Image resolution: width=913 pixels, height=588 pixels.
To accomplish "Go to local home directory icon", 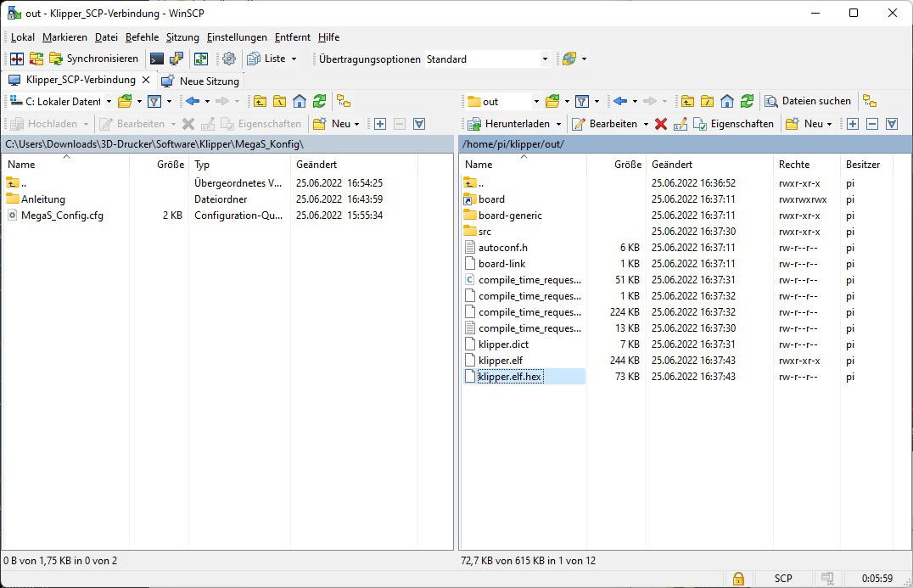I will click(x=300, y=101).
